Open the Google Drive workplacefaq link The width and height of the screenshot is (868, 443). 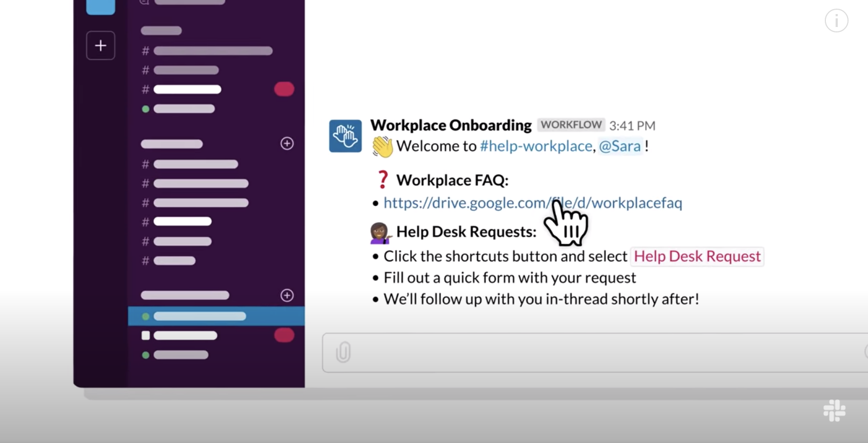click(533, 203)
